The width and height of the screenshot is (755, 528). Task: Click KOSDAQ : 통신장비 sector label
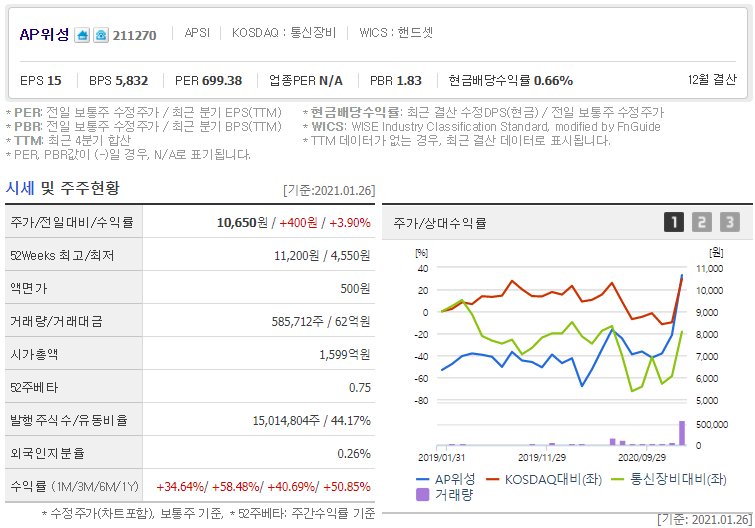point(284,33)
